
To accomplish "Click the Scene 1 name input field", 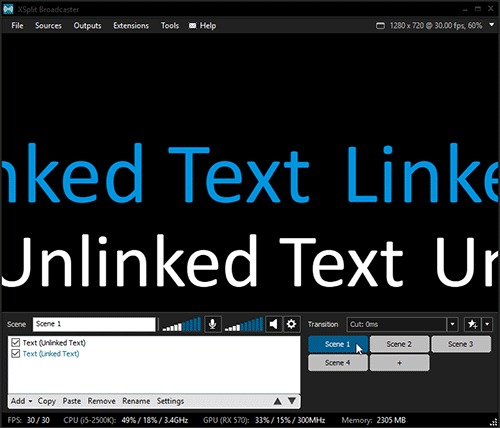I will click(94, 324).
